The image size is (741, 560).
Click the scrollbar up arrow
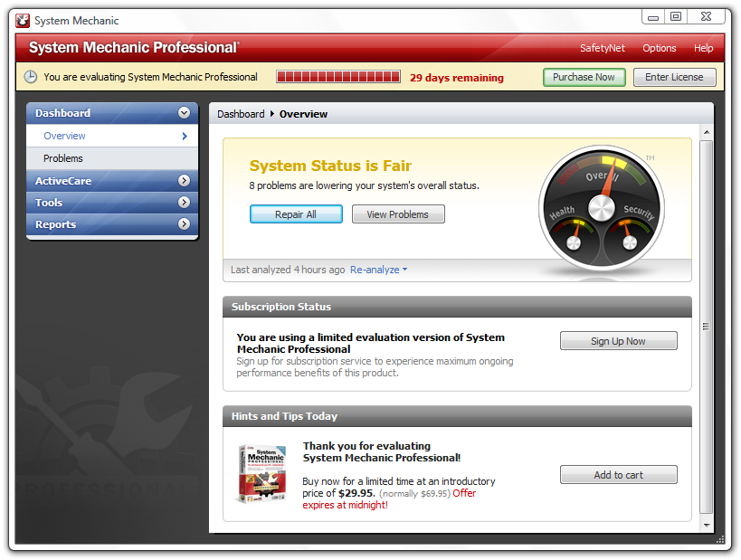click(707, 132)
